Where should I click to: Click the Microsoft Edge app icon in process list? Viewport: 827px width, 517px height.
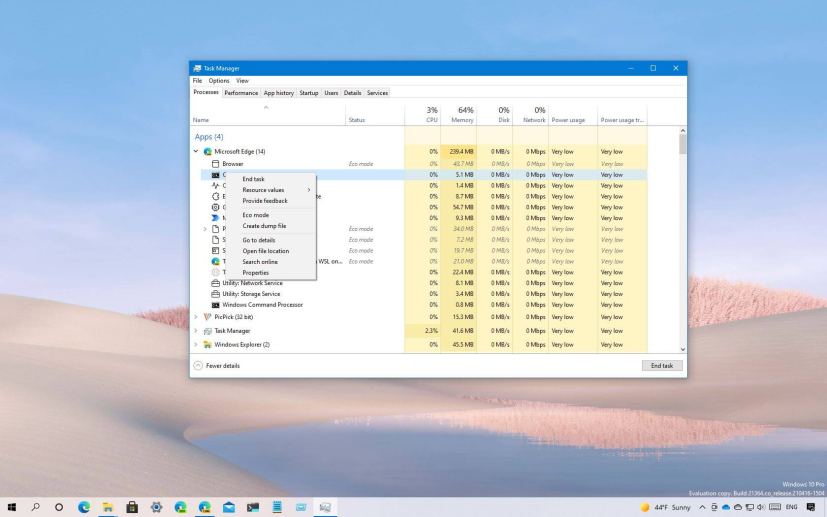[208, 151]
